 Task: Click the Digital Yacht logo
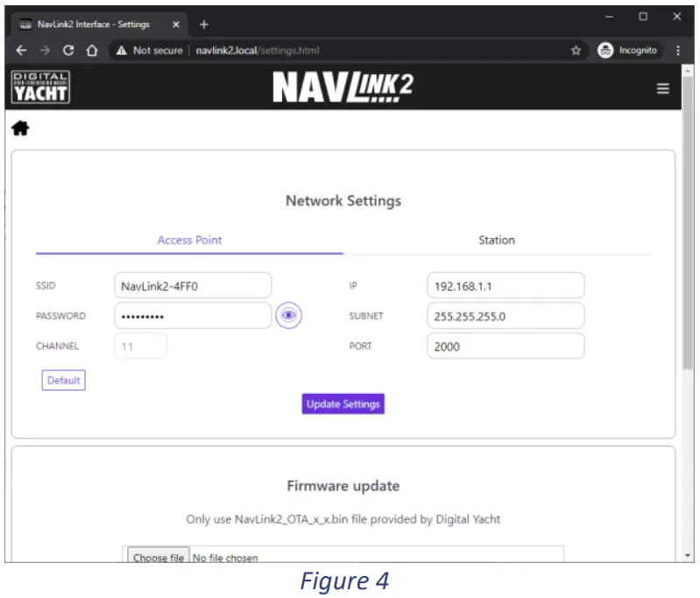[40, 87]
